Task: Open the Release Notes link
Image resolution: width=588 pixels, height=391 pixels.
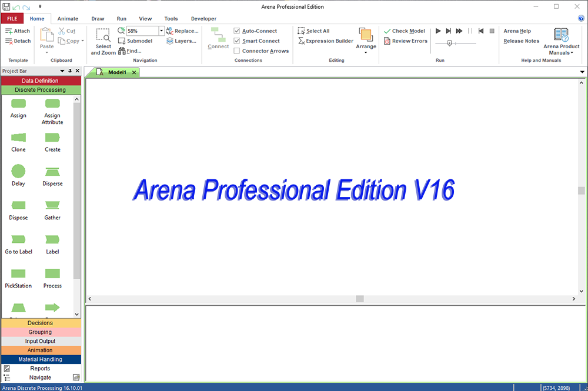Action: (x=521, y=41)
